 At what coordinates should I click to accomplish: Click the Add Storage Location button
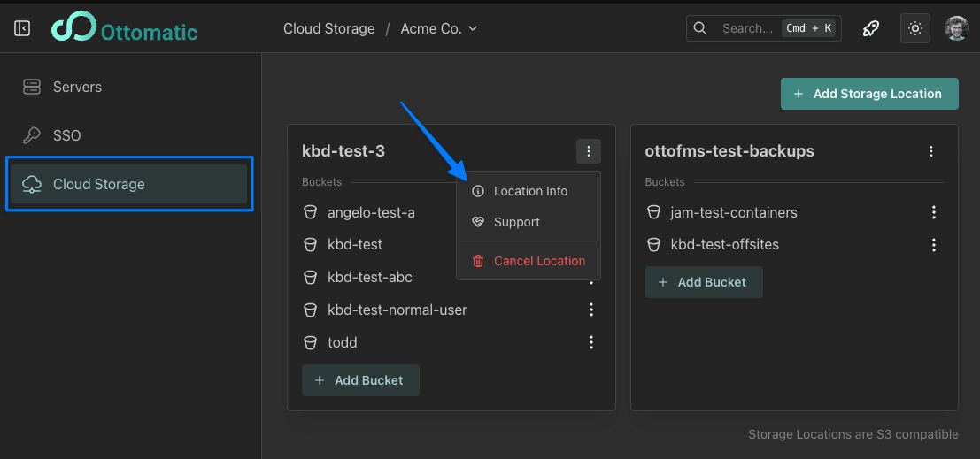pyautogui.click(x=868, y=94)
